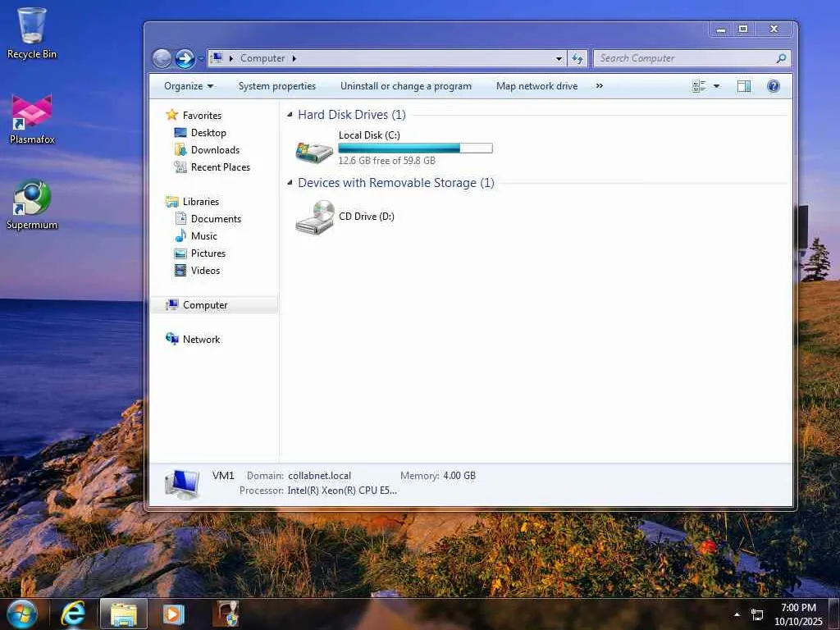This screenshot has width=840, height=630.
Task: Open the address bar history dropdown
Action: pos(559,58)
